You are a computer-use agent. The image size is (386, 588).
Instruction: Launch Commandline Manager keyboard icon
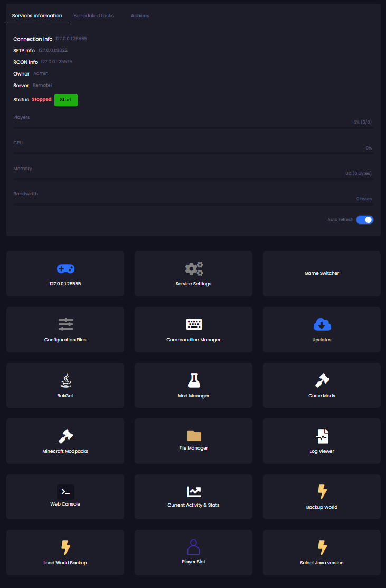click(194, 324)
